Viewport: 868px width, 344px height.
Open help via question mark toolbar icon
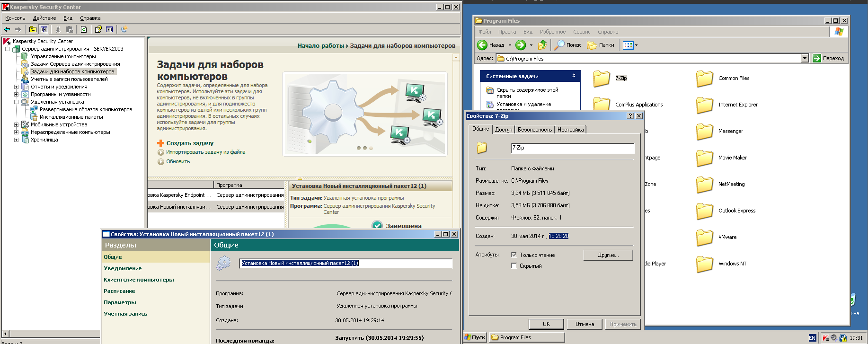98,29
